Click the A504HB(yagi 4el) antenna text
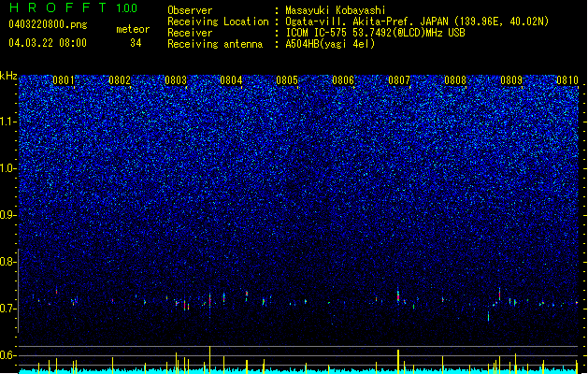The height and width of the screenshot is (374, 588). point(330,44)
